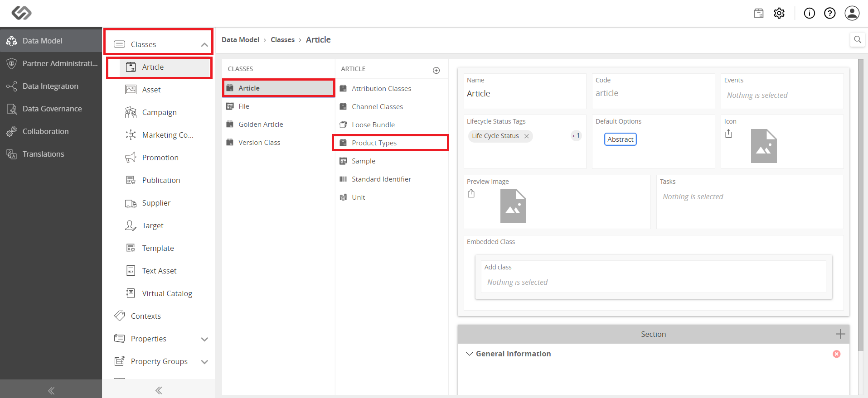Delete the General Information section
This screenshot has width=868, height=398.
point(837,354)
